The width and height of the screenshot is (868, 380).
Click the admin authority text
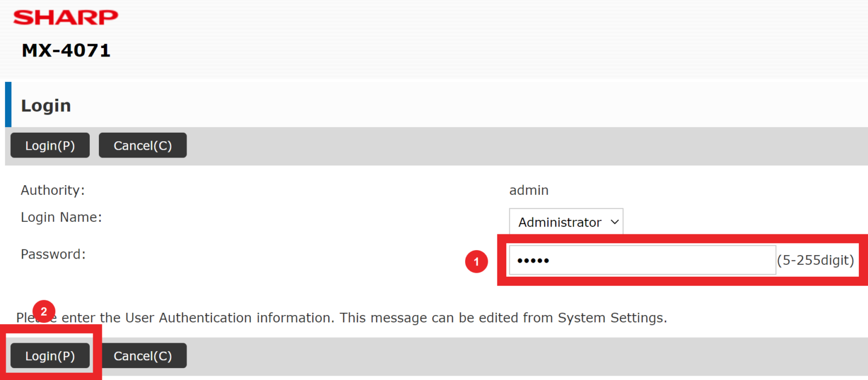[x=529, y=190]
